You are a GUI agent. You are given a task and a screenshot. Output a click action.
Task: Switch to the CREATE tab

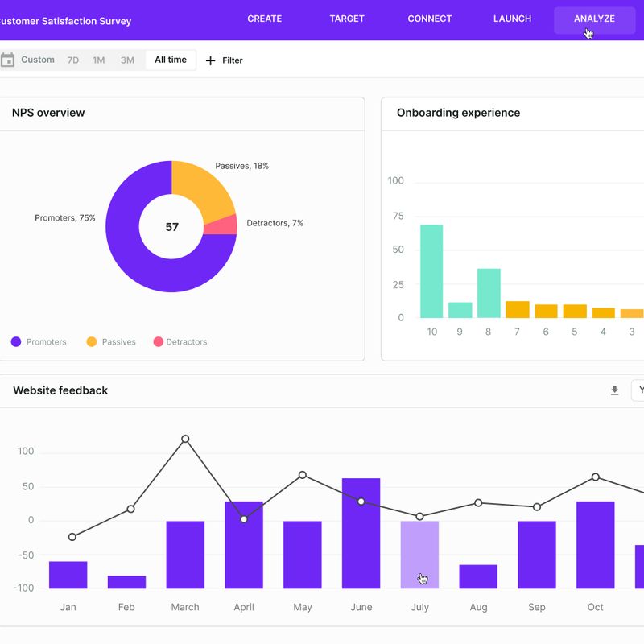click(265, 18)
